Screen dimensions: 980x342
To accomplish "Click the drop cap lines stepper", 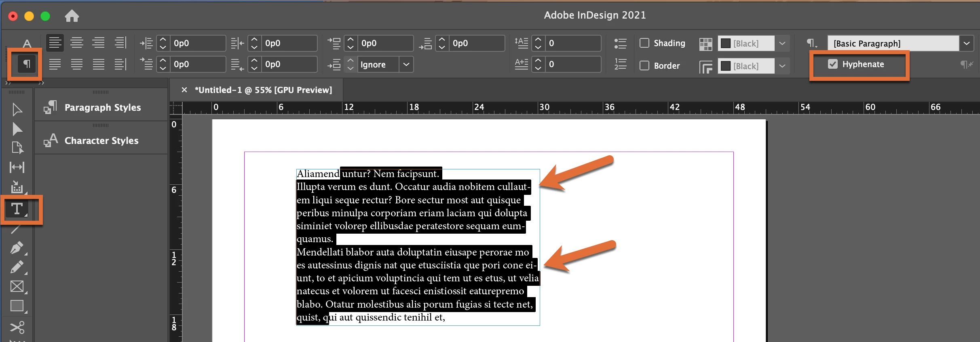I will click(538, 43).
